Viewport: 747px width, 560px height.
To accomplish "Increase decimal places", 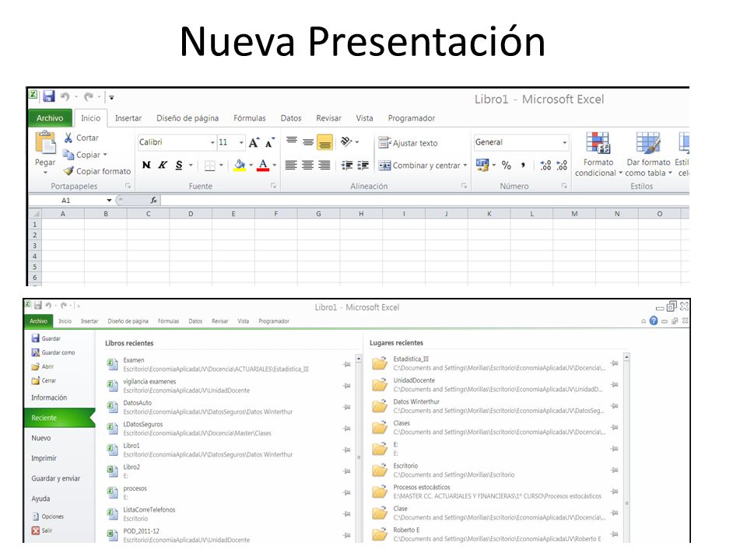I will 545,165.
